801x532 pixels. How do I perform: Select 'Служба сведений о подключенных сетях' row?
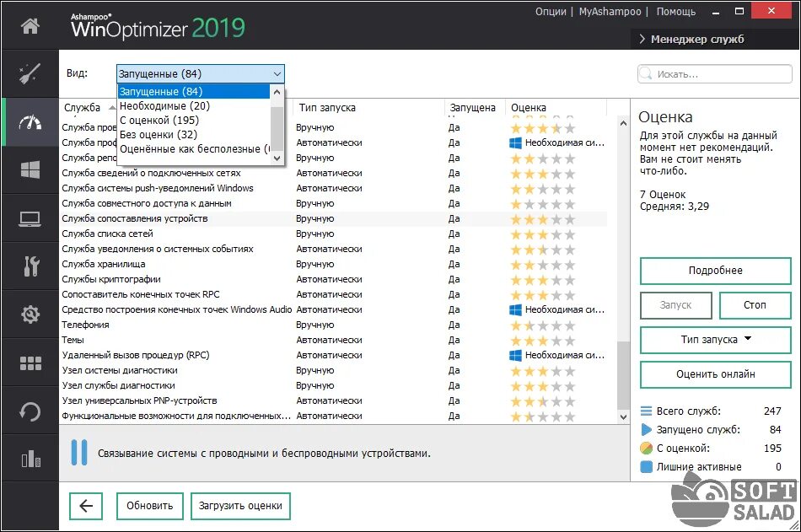[334, 173]
